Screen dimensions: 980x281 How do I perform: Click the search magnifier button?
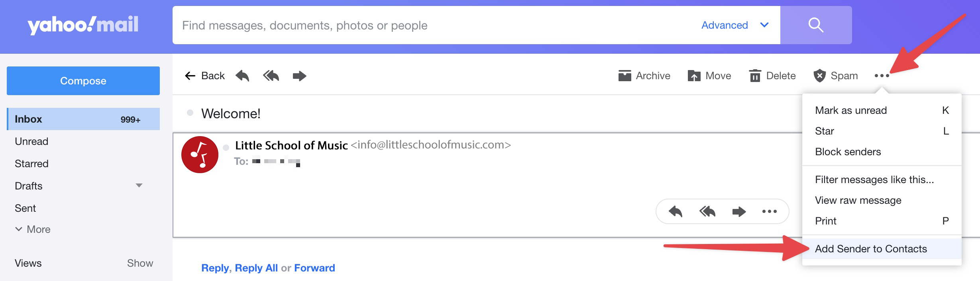(815, 25)
